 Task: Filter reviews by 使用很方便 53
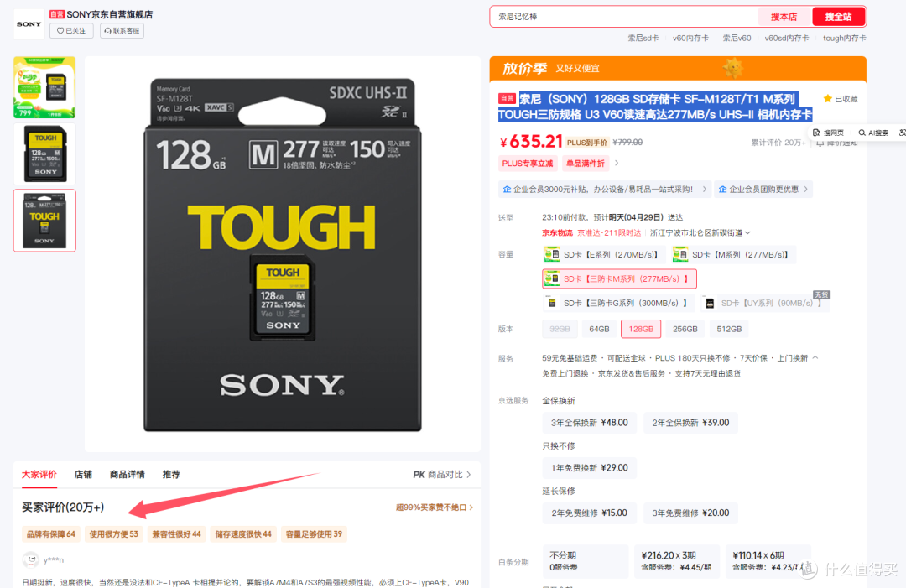(114, 534)
